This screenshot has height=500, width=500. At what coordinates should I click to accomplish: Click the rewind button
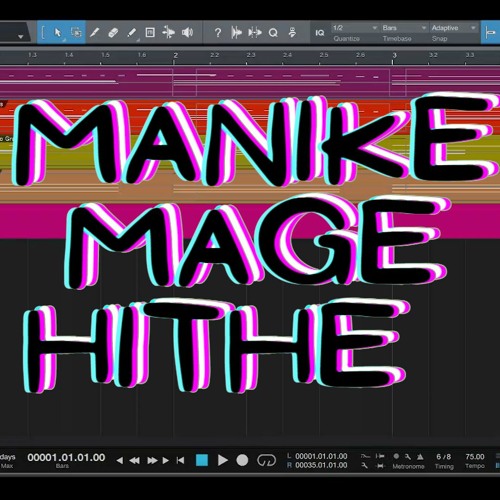[134, 461]
